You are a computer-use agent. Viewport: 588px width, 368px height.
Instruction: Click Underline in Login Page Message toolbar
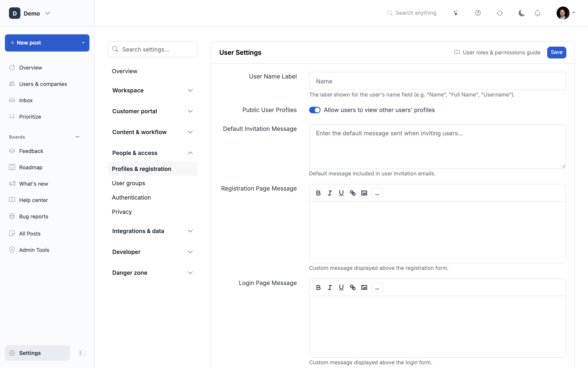[x=341, y=287]
